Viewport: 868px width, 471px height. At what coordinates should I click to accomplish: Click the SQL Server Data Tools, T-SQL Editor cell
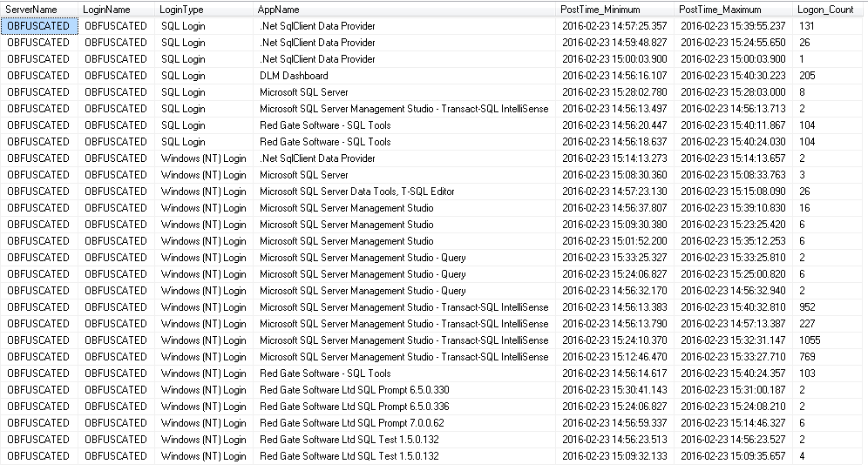click(x=357, y=192)
